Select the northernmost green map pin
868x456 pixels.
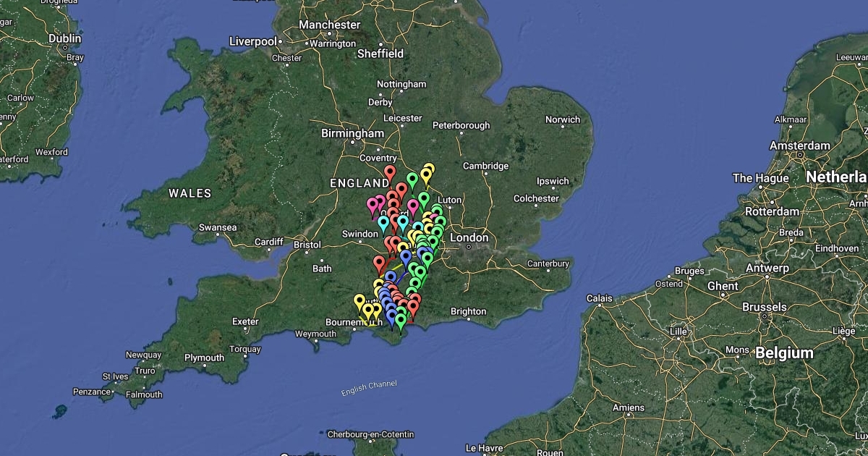click(412, 180)
